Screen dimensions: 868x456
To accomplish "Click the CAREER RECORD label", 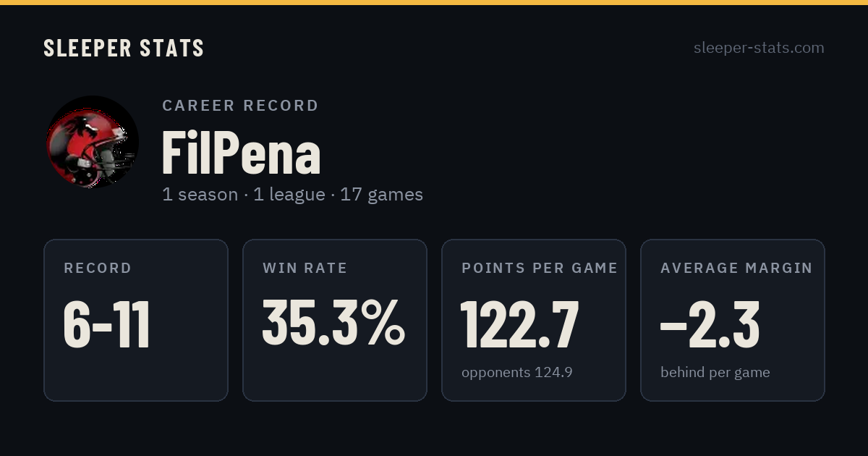I will (240, 106).
